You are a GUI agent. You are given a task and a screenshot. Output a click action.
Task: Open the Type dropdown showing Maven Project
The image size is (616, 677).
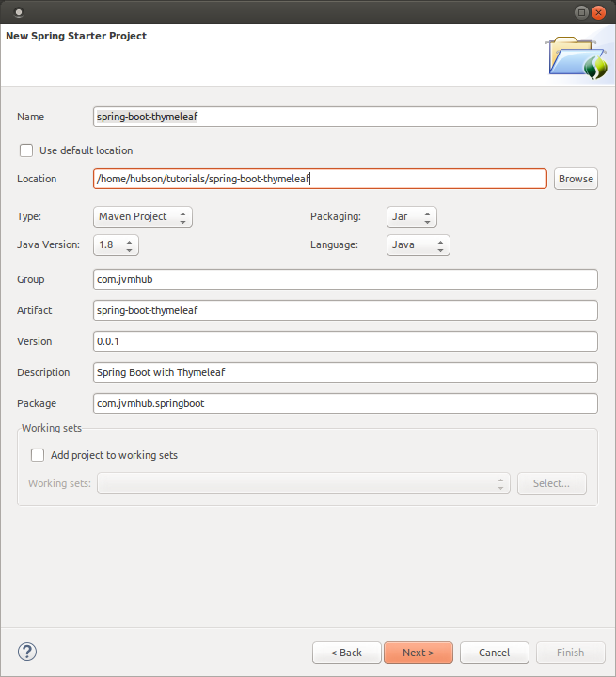point(143,217)
